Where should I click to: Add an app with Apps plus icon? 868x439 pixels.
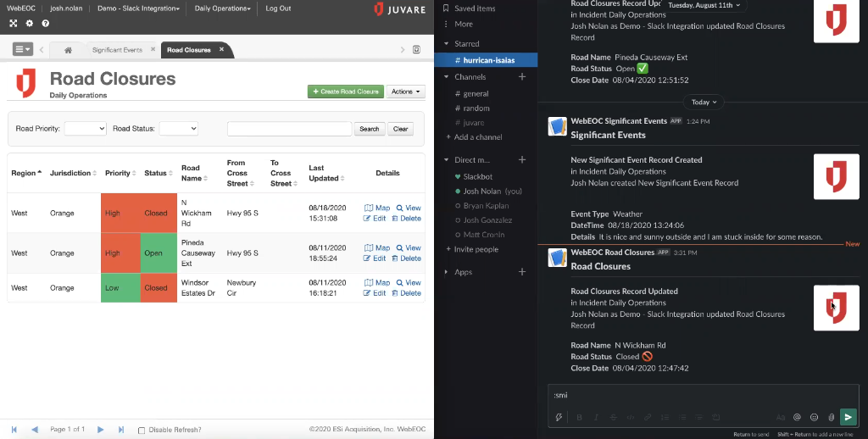pyautogui.click(x=522, y=272)
